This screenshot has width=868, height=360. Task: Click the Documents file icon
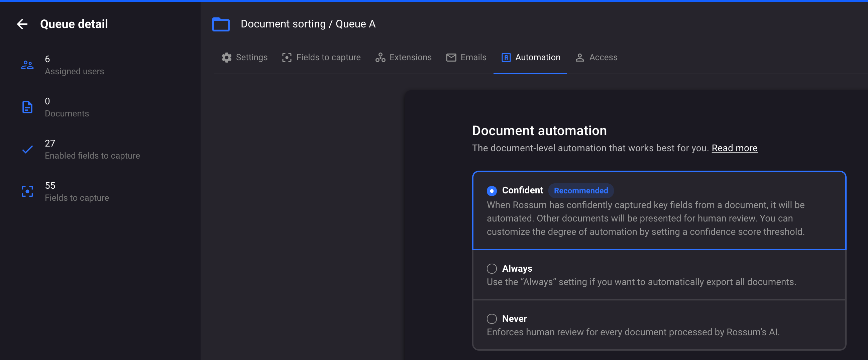click(x=27, y=107)
